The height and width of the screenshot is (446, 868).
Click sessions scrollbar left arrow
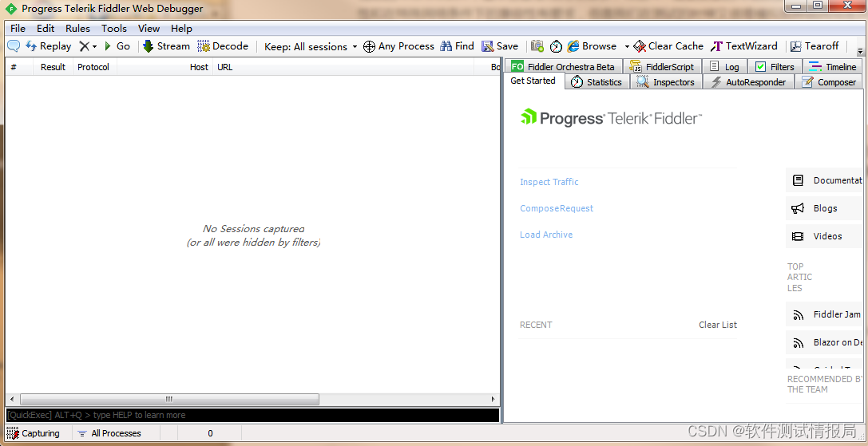[x=10, y=399]
